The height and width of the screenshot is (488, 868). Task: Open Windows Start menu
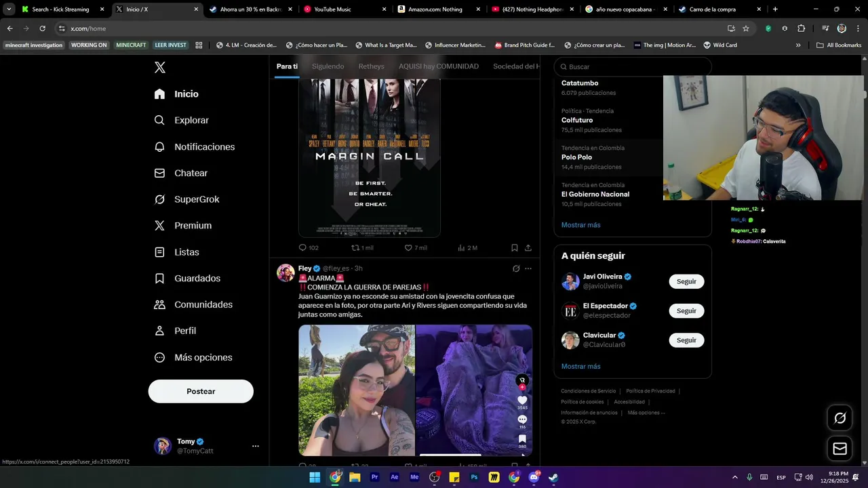click(x=315, y=477)
